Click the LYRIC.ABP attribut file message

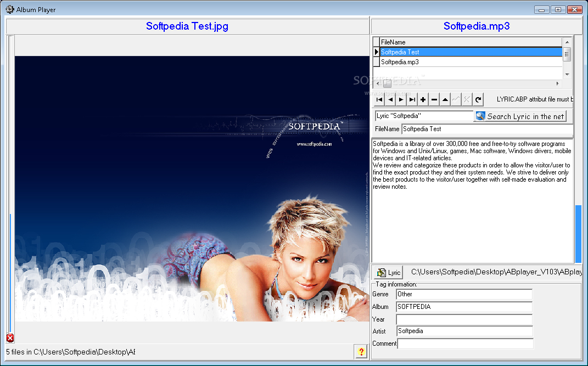click(x=535, y=99)
